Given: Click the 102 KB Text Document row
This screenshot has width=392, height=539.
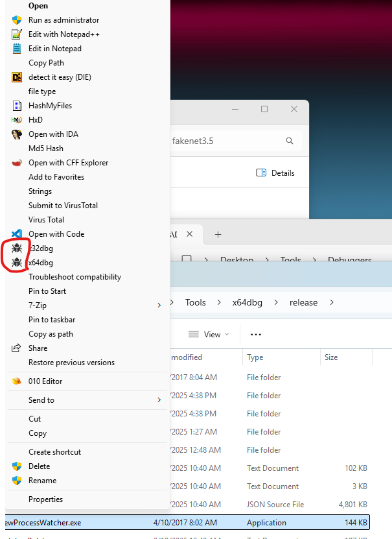Looking at the screenshot, I should (x=270, y=468).
